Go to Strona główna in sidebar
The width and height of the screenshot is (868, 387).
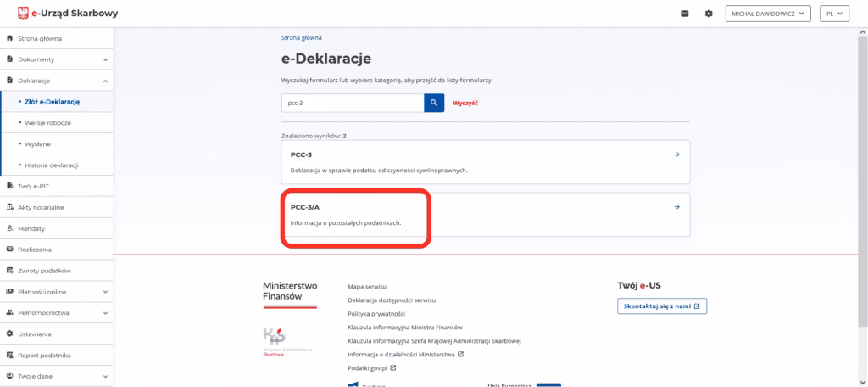(x=57, y=38)
